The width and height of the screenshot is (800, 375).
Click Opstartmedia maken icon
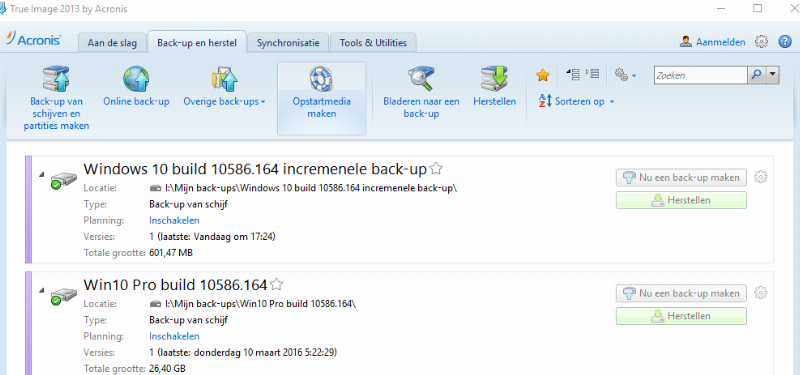coord(321,80)
